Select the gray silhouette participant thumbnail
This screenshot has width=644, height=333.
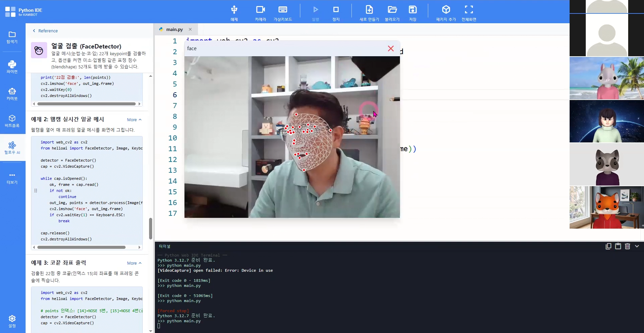click(607, 35)
